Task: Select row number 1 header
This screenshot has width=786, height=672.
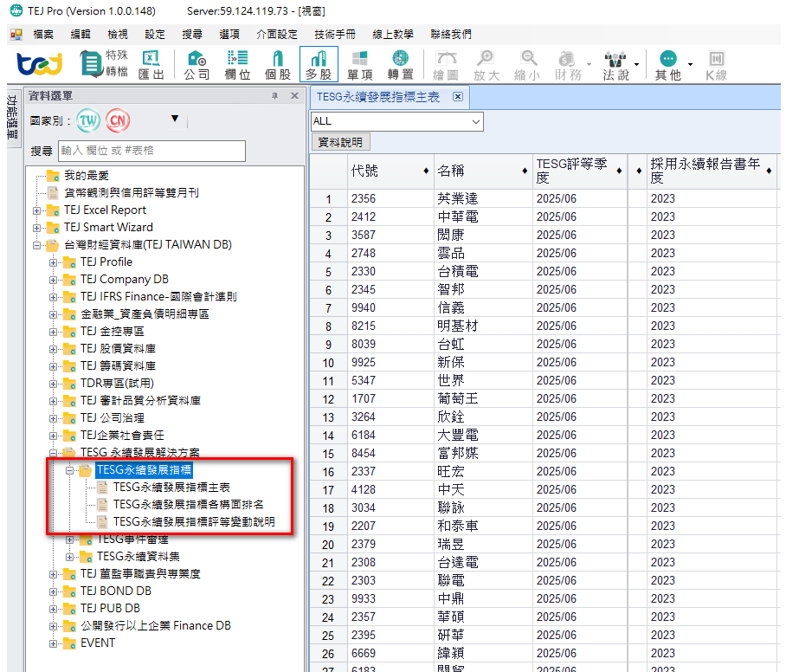Action: [328, 199]
